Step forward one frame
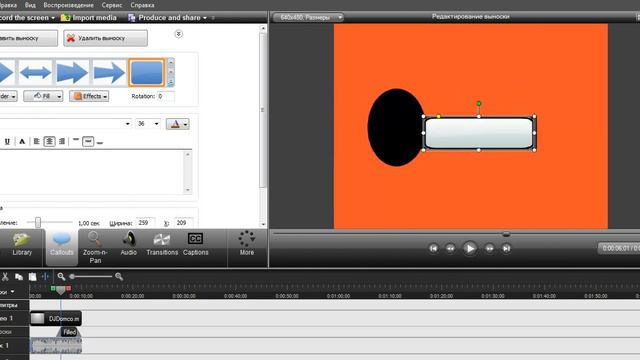Image resolution: width=640 pixels, height=360 pixels. pos(489,248)
